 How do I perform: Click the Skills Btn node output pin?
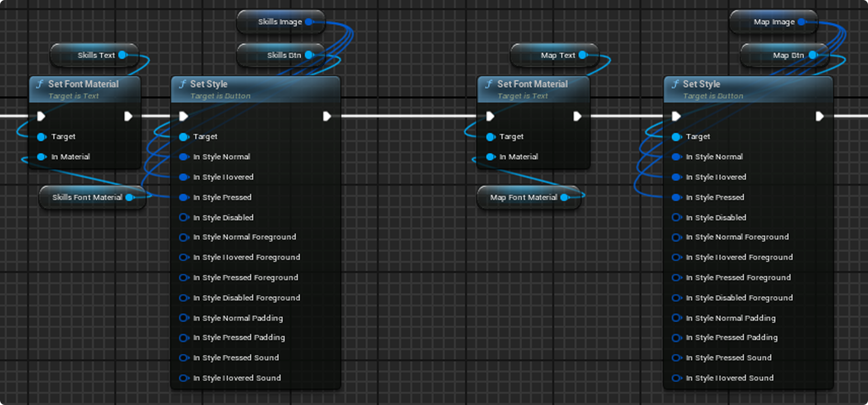pyautogui.click(x=309, y=55)
